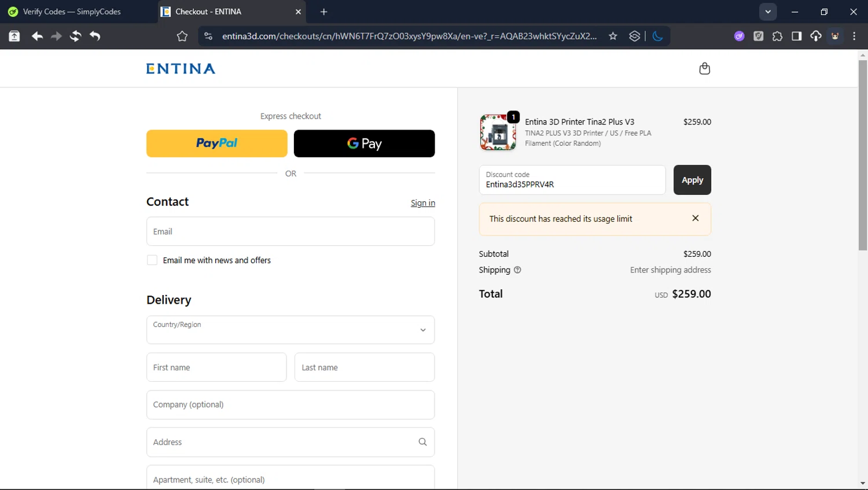This screenshot has width=868, height=490.
Task: Pay with the G Pay button
Action: coord(365,143)
